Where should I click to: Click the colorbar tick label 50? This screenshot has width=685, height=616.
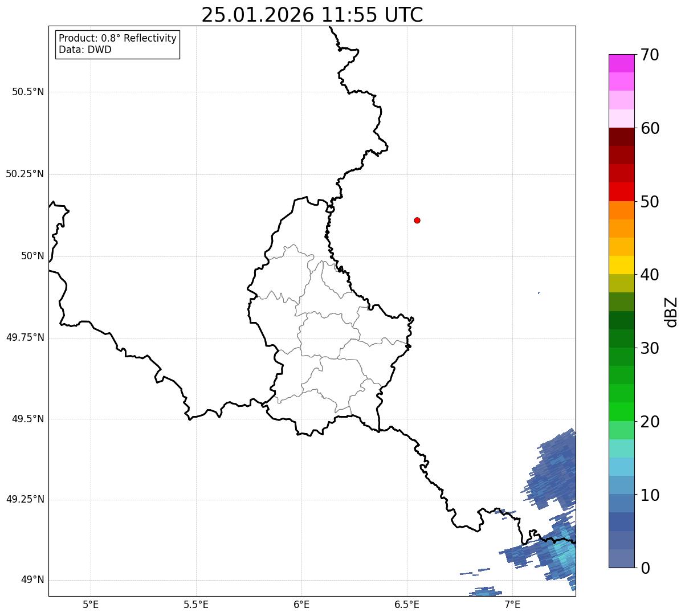(x=650, y=202)
